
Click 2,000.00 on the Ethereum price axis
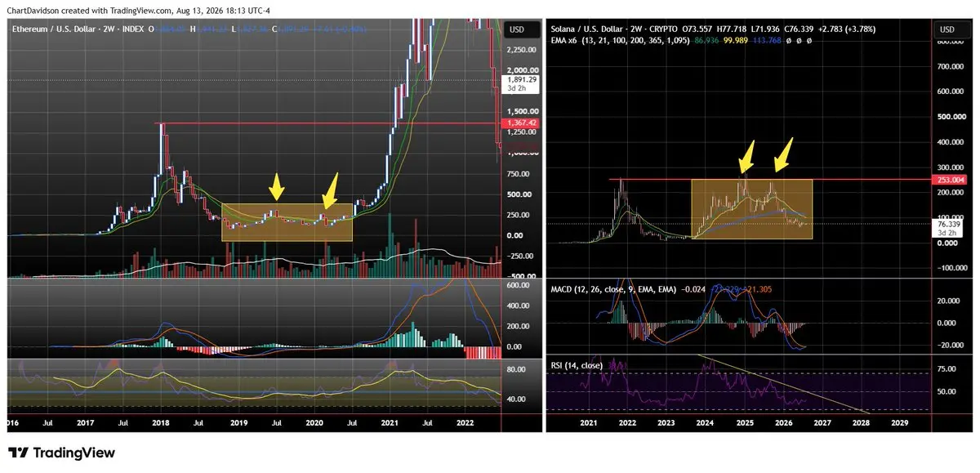point(524,70)
